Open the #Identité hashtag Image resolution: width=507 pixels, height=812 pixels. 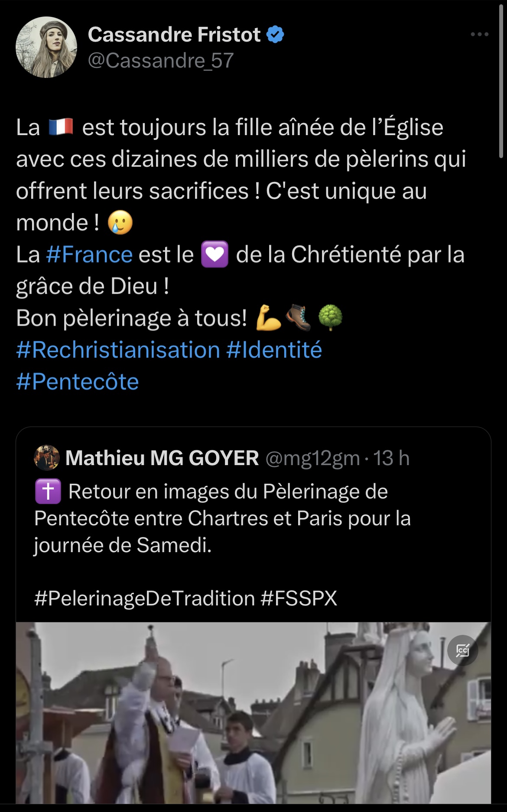point(274,350)
